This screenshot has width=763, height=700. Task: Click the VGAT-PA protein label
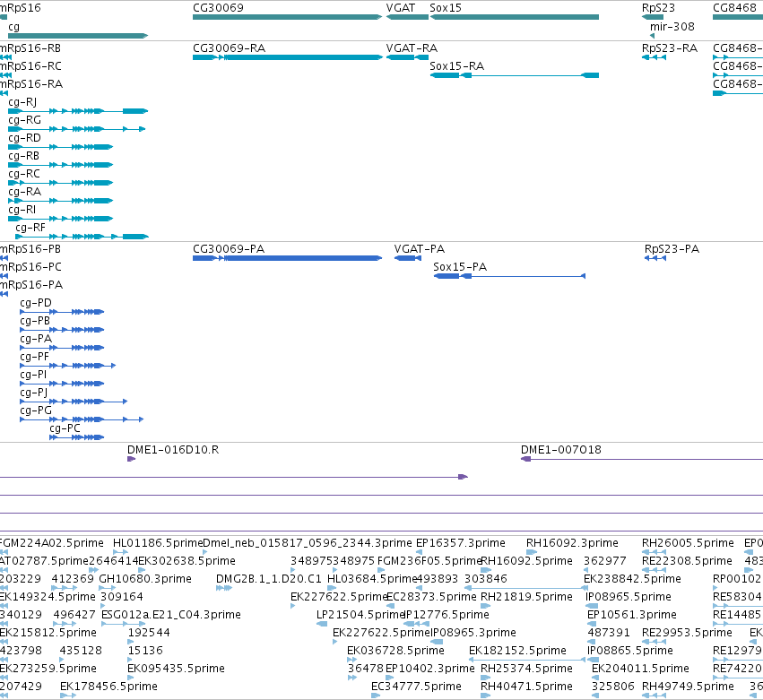tap(420, 249)
